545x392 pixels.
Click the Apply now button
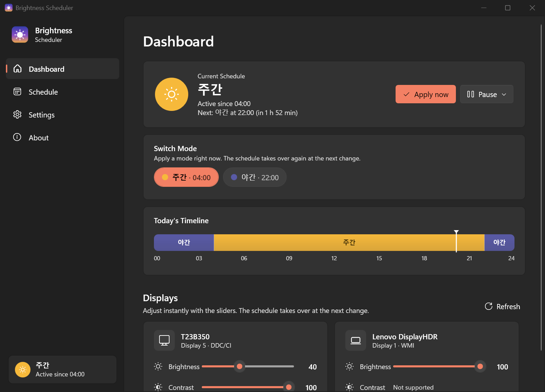click(426, 94)
